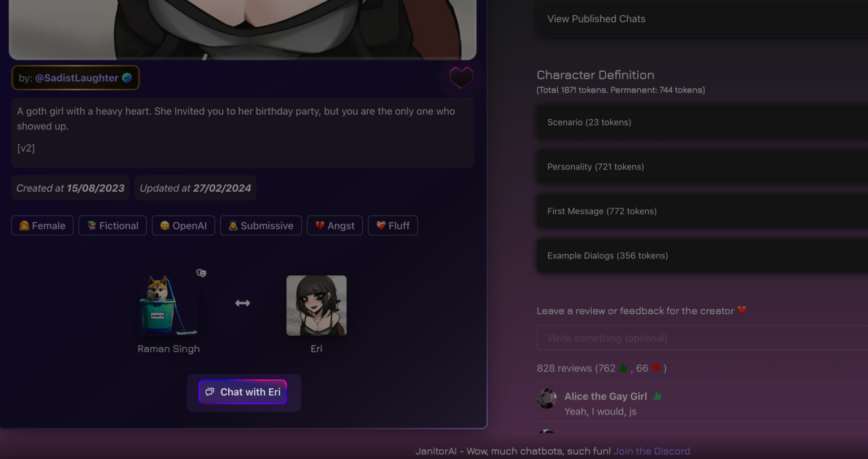Click Alice the Gay Girl's profile picture
The height and width of the screenshot is (459, 868).
(546, 399)
